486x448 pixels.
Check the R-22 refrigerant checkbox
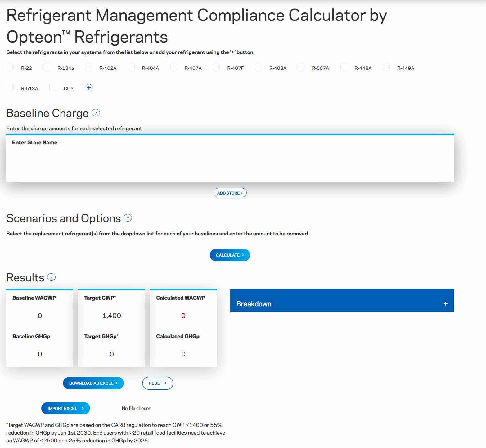(x=10, y=67)
